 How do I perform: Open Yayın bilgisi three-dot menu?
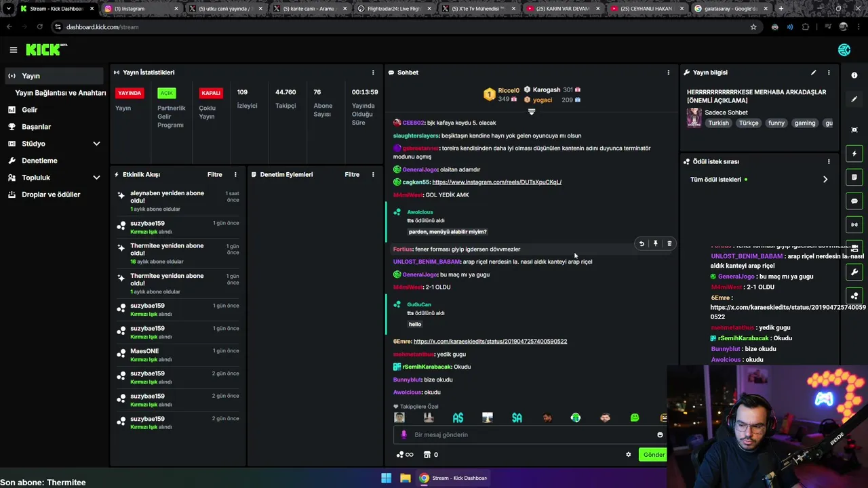click(x=829, y=73)
